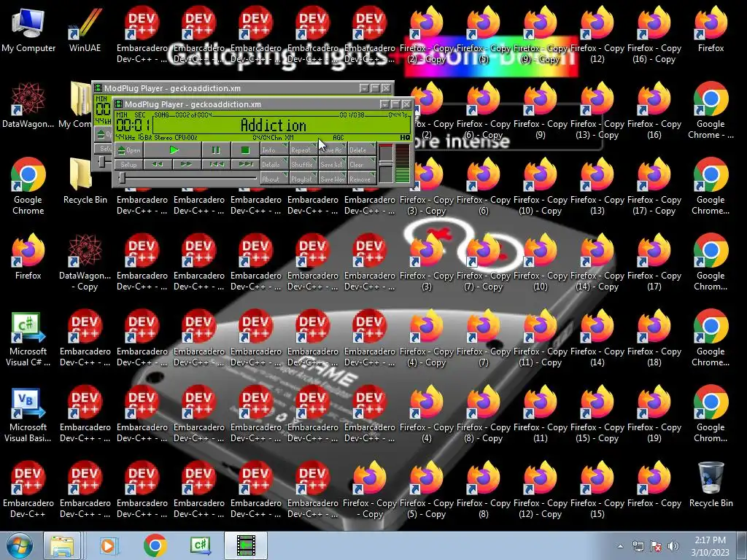
Task: Open the Windows Start menu
Action: point(19,545)
